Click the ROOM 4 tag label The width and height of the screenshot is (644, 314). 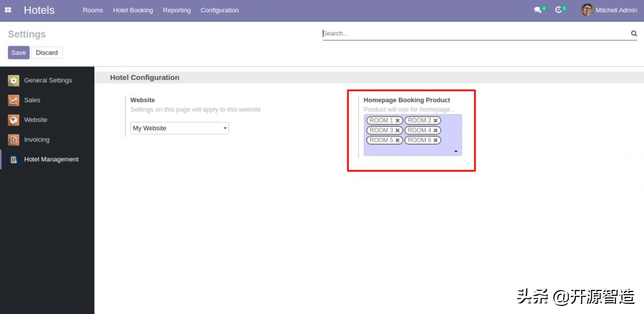click(420, 130)
